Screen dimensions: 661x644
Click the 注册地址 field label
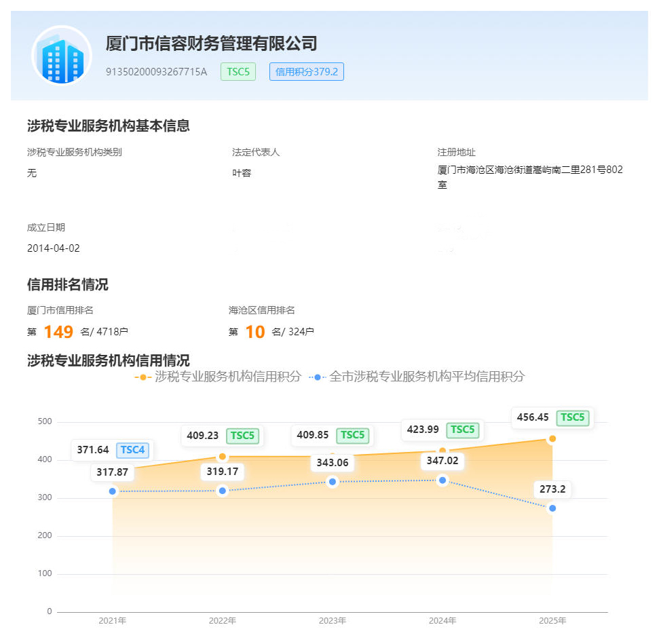coord(457,152)
